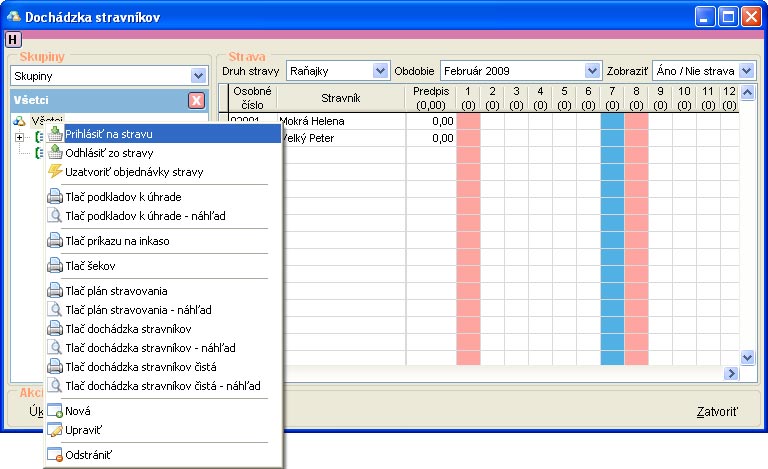Expand the tree node under Všetci

pos(20,137)
